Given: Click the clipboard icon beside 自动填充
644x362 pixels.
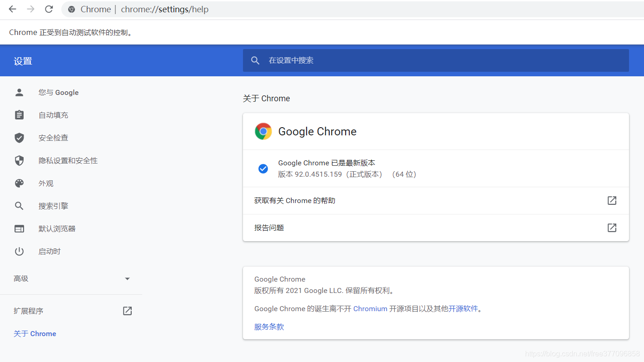Looking at the screenshot, I should point(19,115).
